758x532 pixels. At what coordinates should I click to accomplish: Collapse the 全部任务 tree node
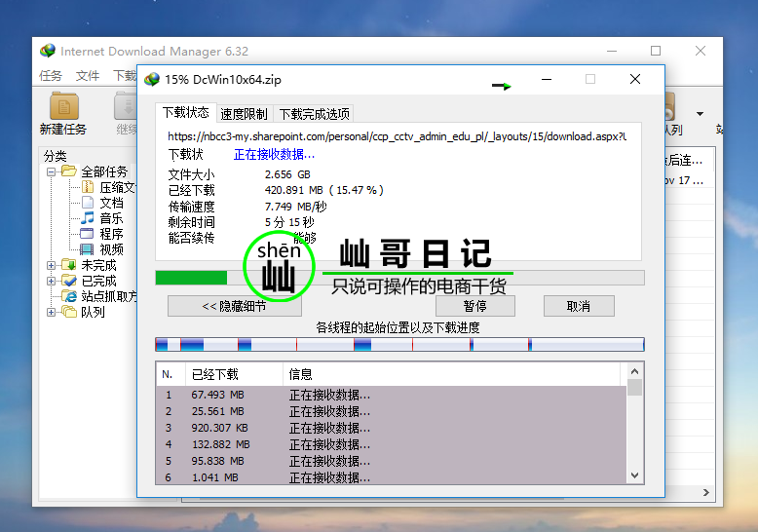pos(51,171)
